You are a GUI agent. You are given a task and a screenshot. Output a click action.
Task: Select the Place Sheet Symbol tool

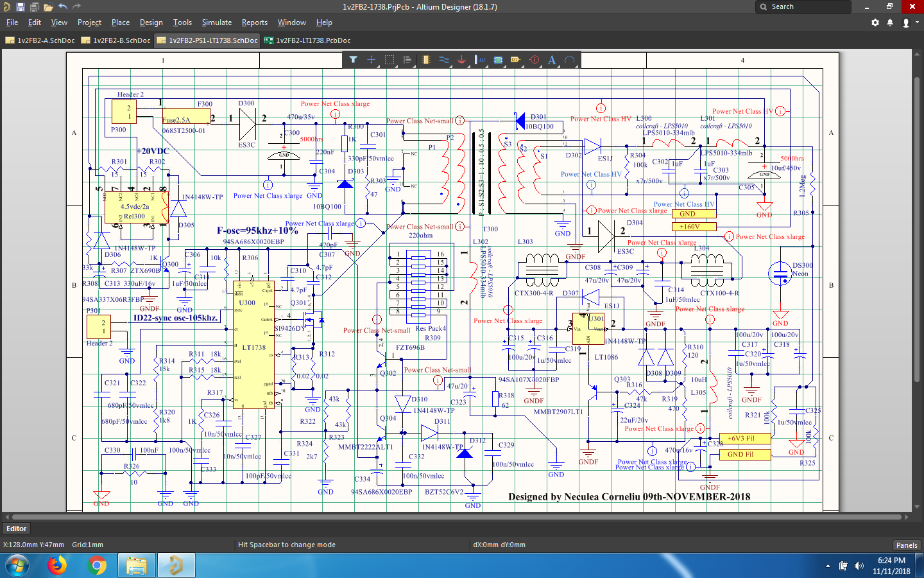pyautogui.click(x=498, y=60)
